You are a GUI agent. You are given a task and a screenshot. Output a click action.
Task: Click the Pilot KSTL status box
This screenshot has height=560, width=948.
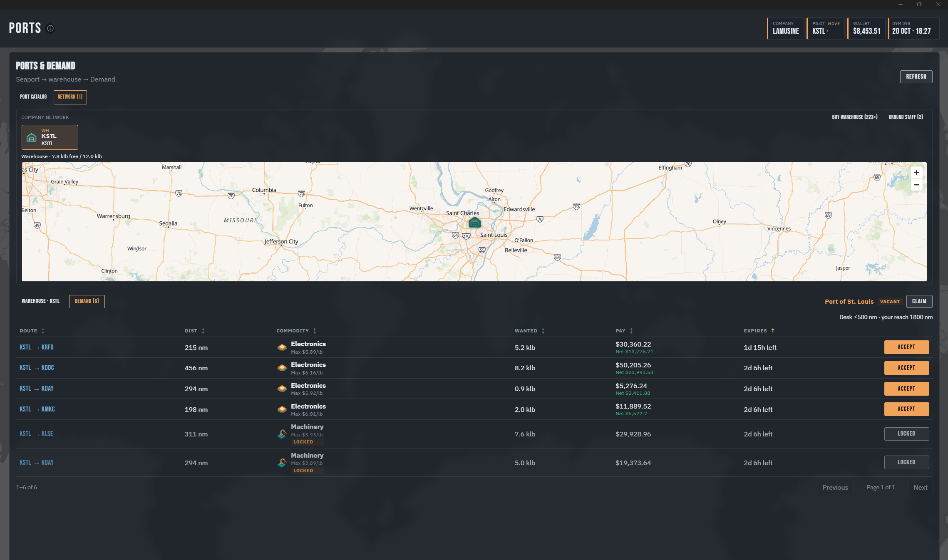[825, 28]
